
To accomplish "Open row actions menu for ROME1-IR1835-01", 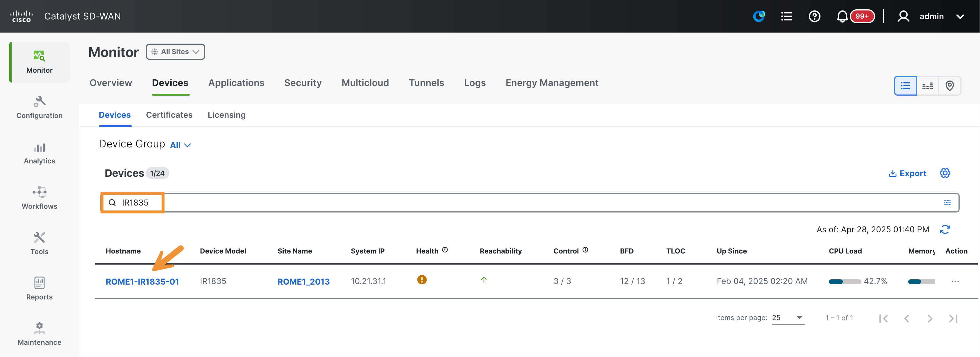I will [955, 282].
